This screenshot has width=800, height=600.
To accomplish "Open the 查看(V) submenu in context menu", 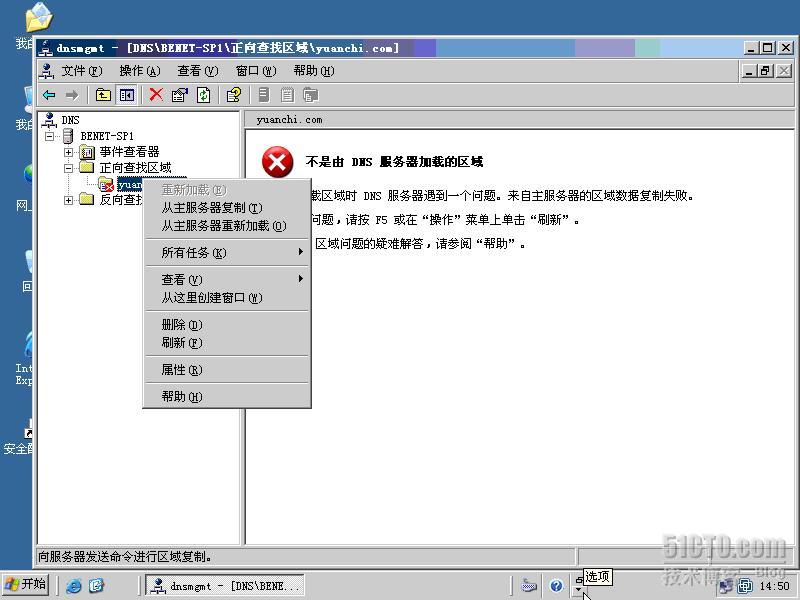I will [x=227, y=280].
